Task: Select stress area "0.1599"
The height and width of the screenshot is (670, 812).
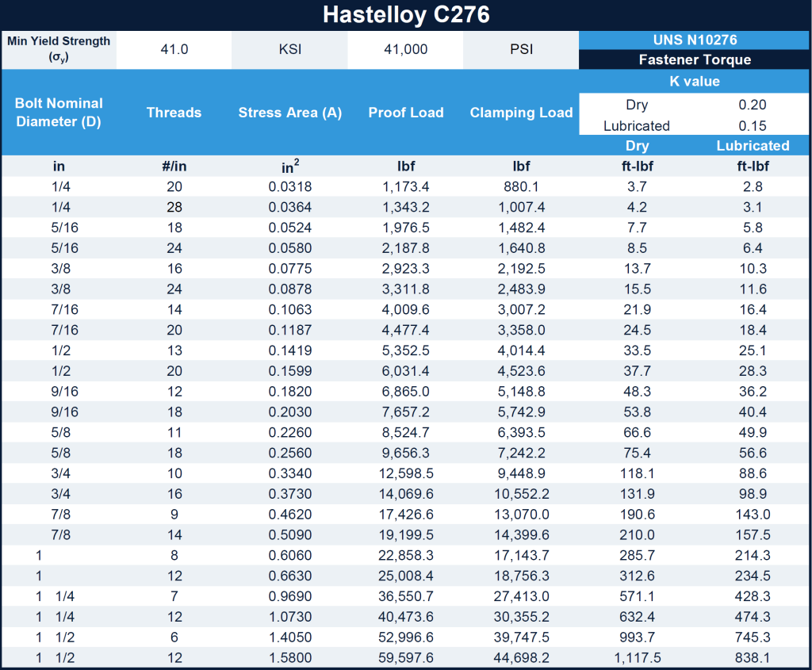Action: pyautogui.click(x=290, y=371)
